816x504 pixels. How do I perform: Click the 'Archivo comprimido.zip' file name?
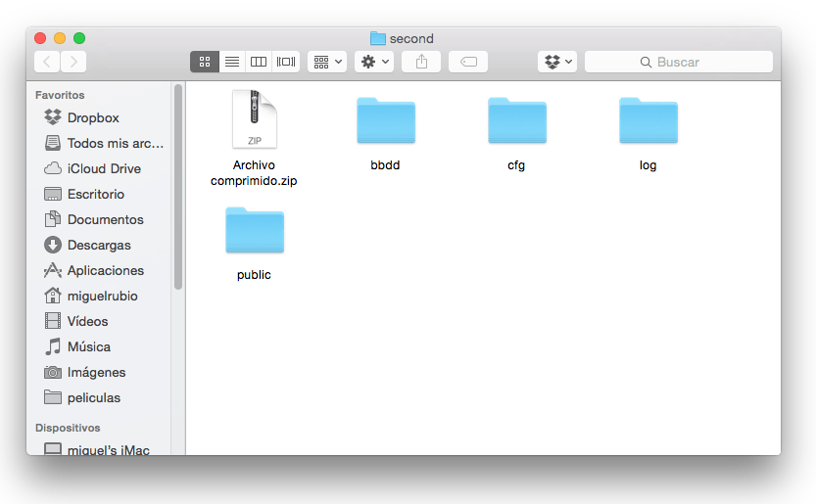[254, 172]
